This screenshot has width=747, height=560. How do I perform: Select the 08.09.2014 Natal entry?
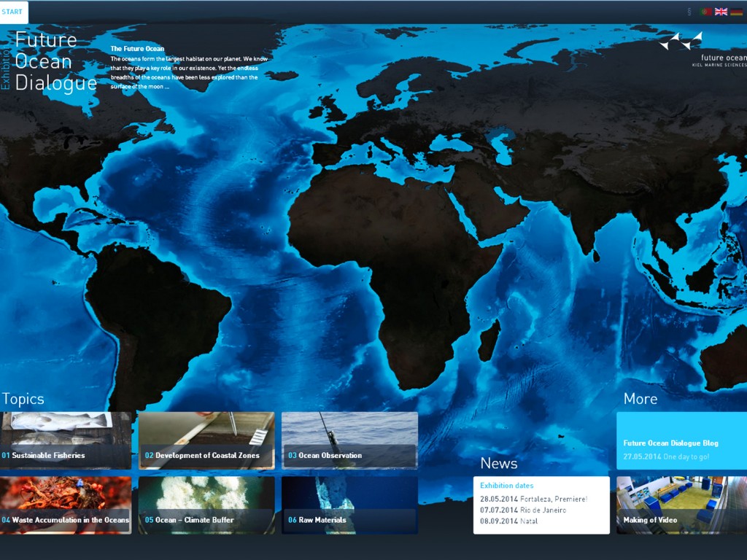coord(508,521)
